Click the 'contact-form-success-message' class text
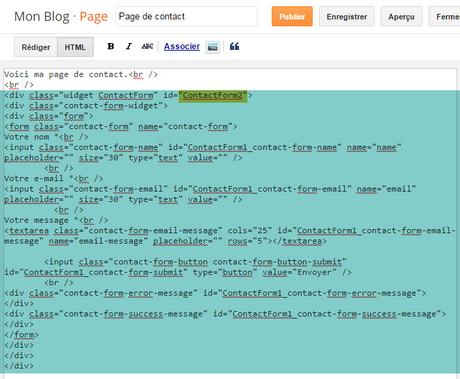 coord(133,314)
